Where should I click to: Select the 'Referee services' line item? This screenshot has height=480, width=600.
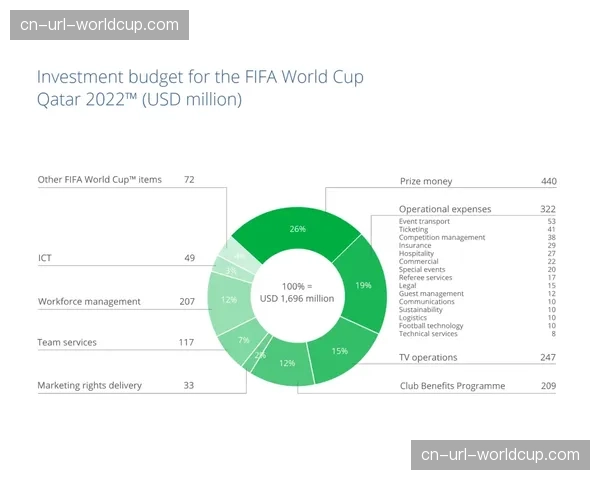click(x=426, y=278)
